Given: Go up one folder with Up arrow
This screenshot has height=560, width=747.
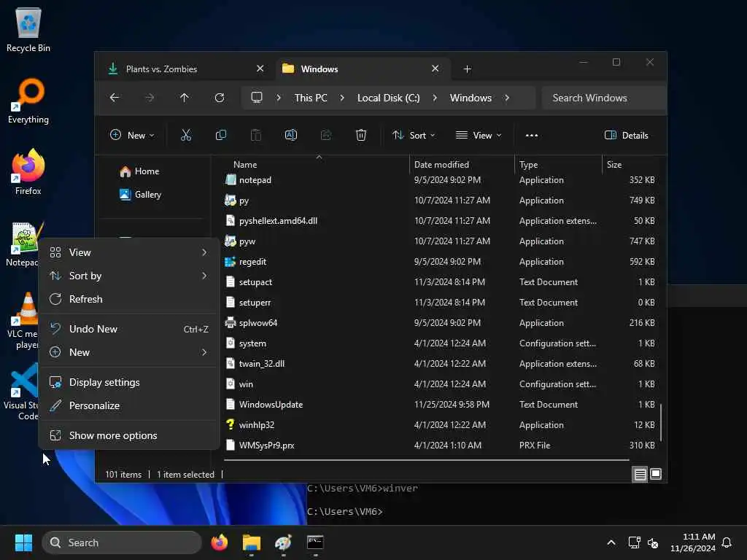Looking at the screenshot, I should click(x=185, y=98).
